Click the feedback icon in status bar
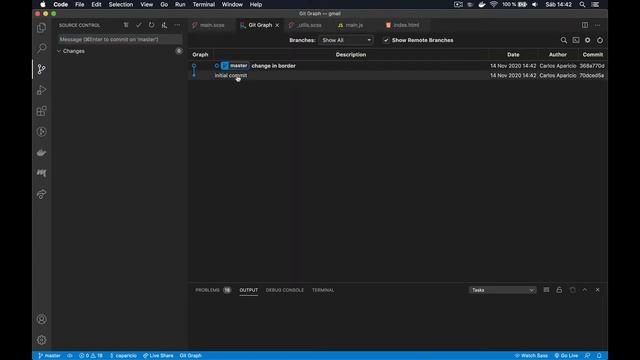640x360 pixels. point(587,356)
